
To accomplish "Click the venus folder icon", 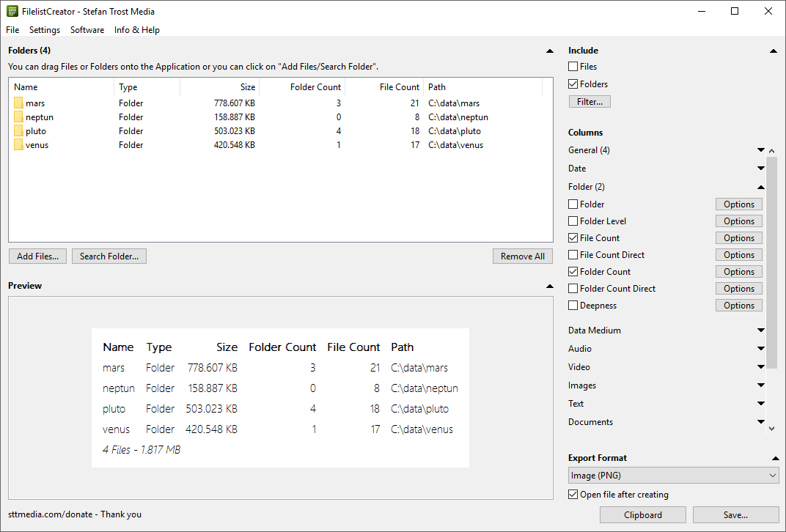I will 18,144.
